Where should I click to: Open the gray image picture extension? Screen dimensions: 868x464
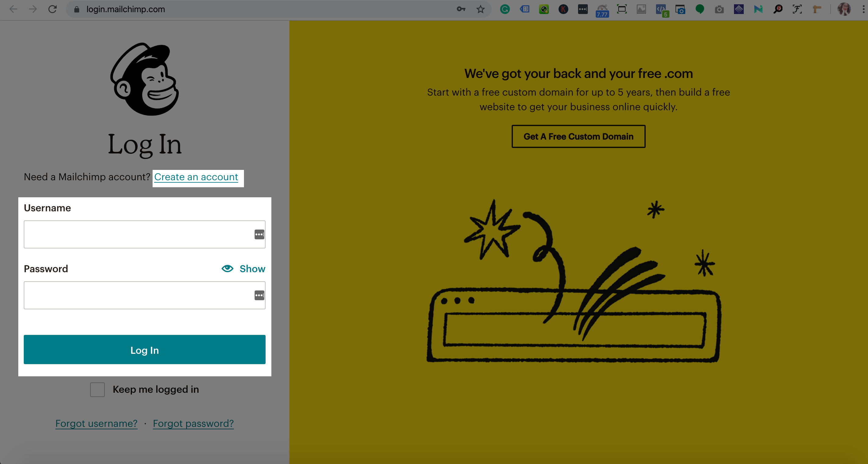(x=641, y=9)
